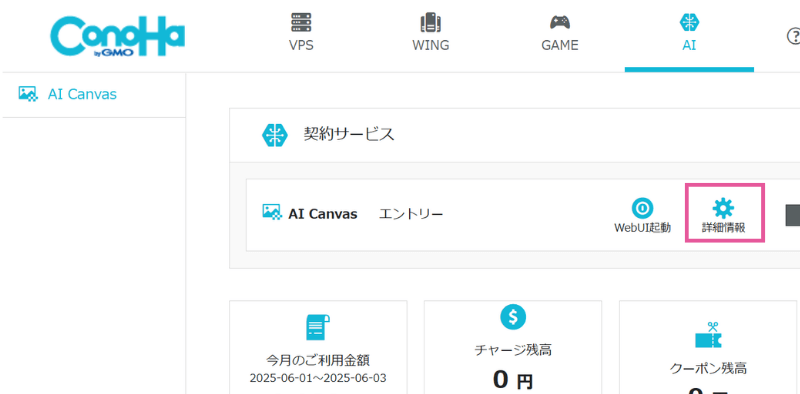Select the AI Canvas service name

pyautogui.click(x=322, y=214)
